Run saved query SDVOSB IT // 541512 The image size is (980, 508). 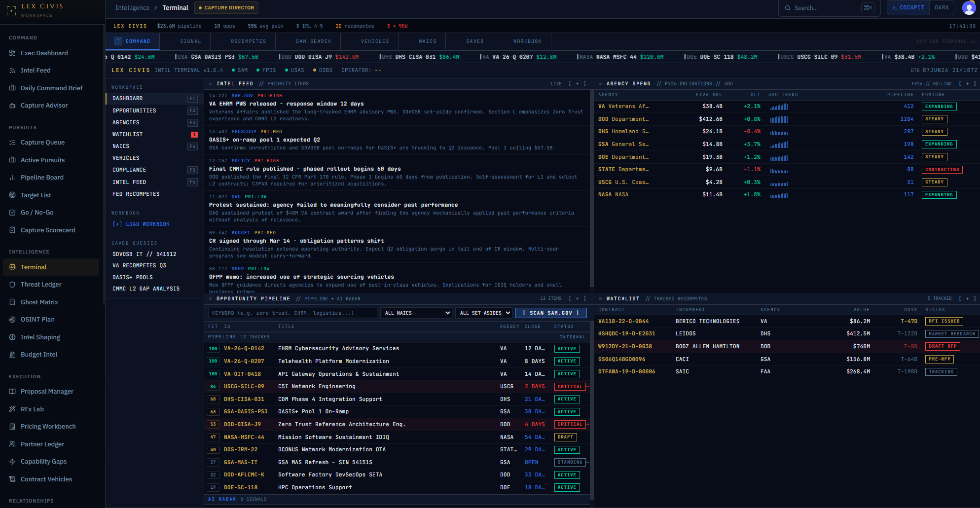pos(145,254)
